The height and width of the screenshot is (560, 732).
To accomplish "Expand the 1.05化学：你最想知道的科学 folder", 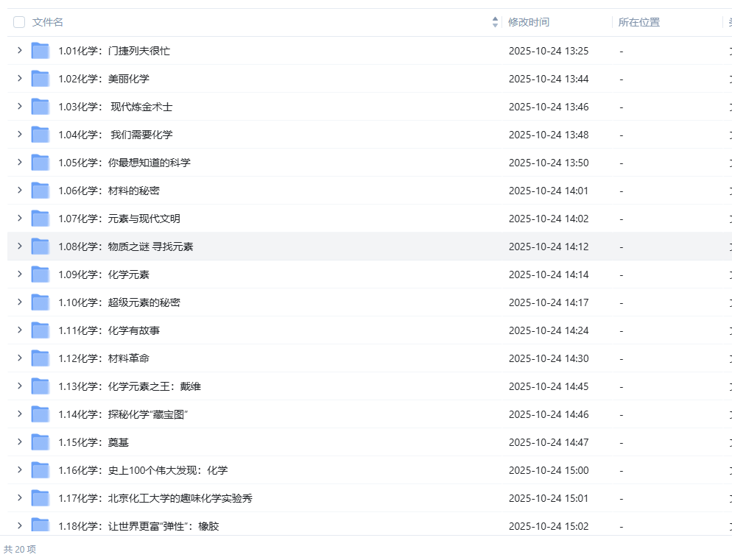I will pyautogui.click(x=20, y=163).
